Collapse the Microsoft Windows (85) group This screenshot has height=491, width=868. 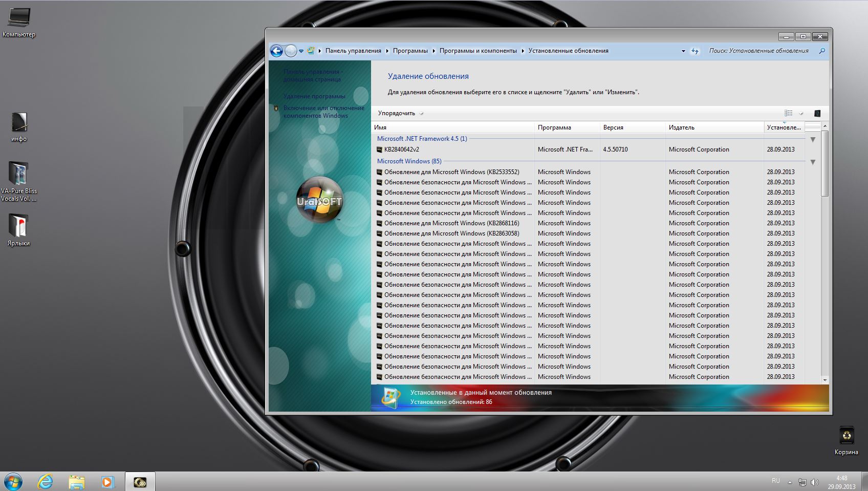(813, 162)
